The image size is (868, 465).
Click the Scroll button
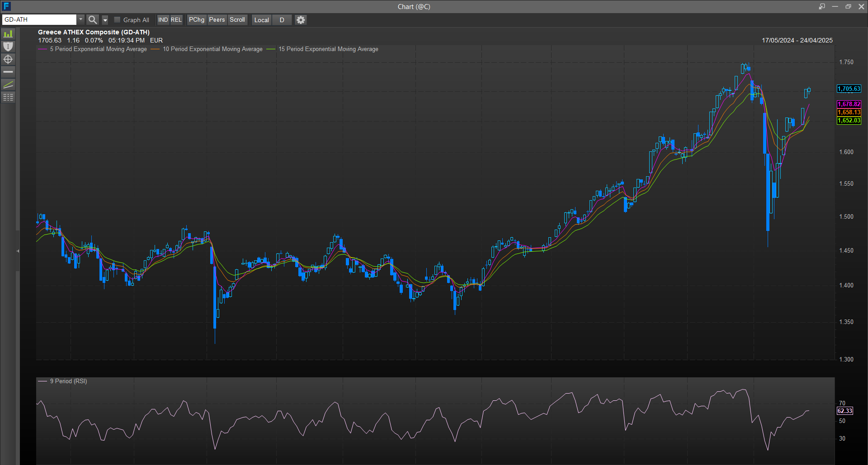click(237, 20)
